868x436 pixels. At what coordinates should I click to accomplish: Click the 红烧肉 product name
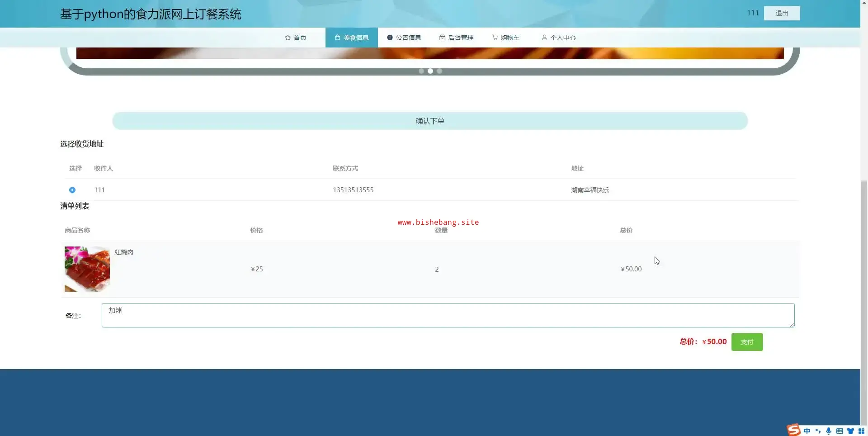pos(124,252)
